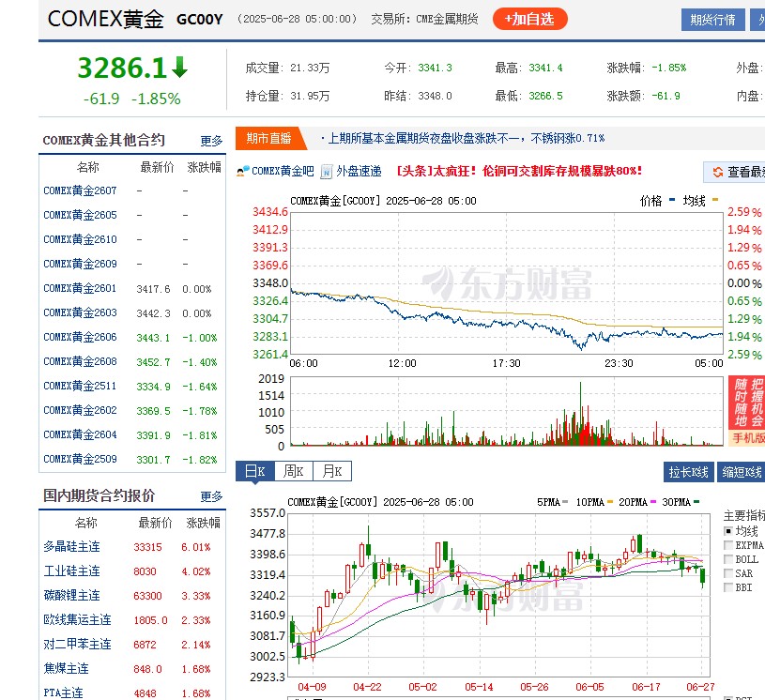Click the 5PMA legend color swatch
The width and height of the screenshot is (765, 700).
(x=565, y=502)
